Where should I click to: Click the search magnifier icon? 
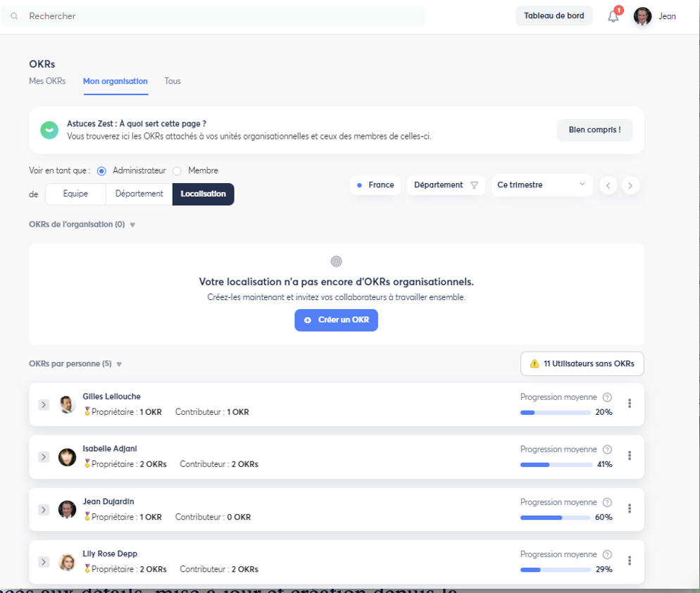pos(14,16)
